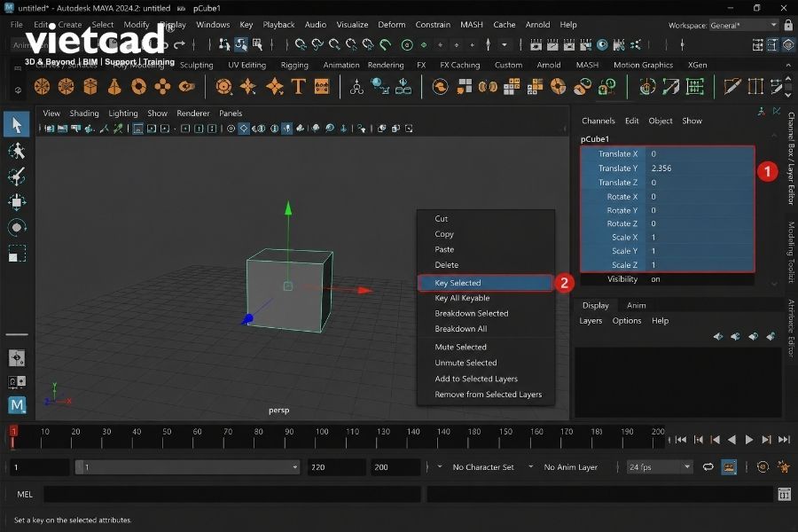
Task: Click the pCube1 object name
Action: (594, 139)
